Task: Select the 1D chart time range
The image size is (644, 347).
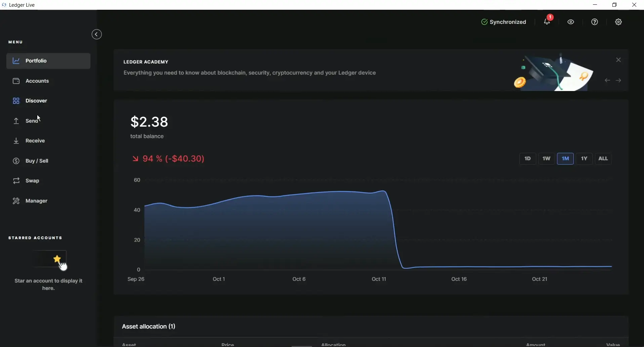Action: [527, 159]
